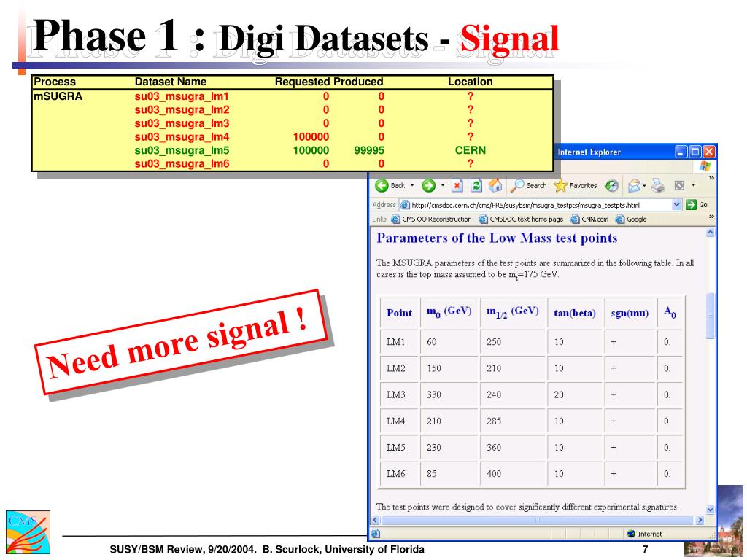The width and height of the screenshot is (747, 560).
Task: Close the Internet Explorer window
Action: coord(709,152)
